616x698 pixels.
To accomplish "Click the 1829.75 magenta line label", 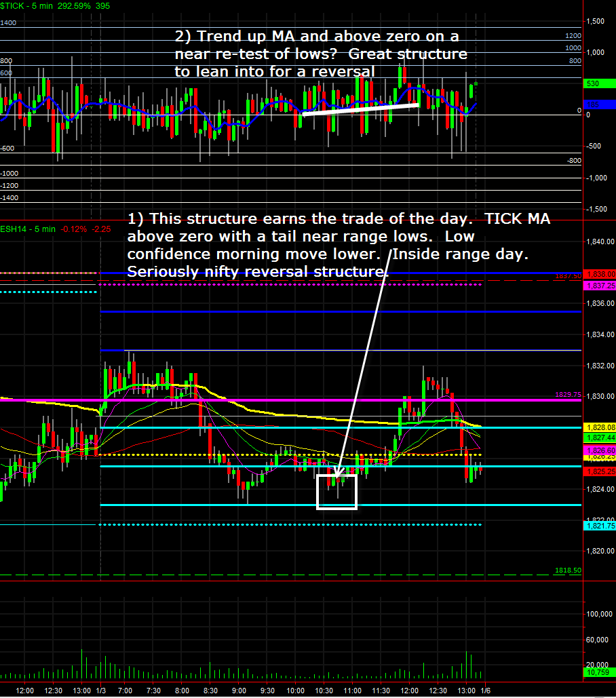I will click(x=568, y=394).
